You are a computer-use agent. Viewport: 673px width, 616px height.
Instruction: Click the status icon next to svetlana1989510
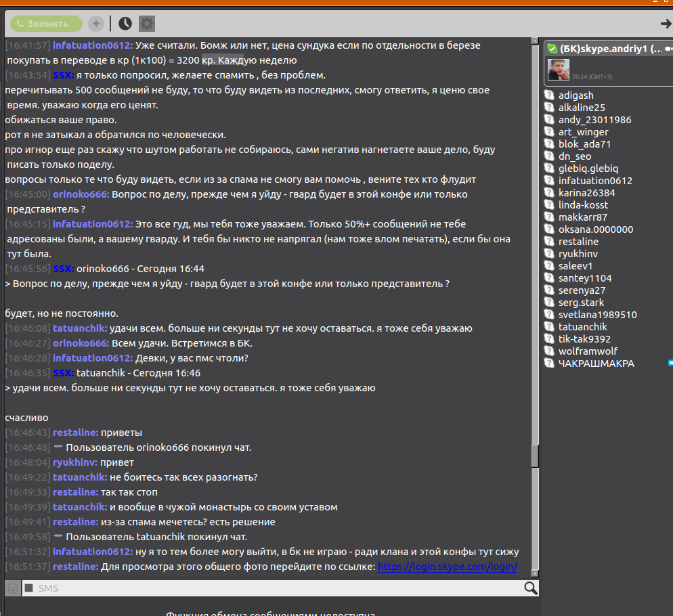pos(549,315)
